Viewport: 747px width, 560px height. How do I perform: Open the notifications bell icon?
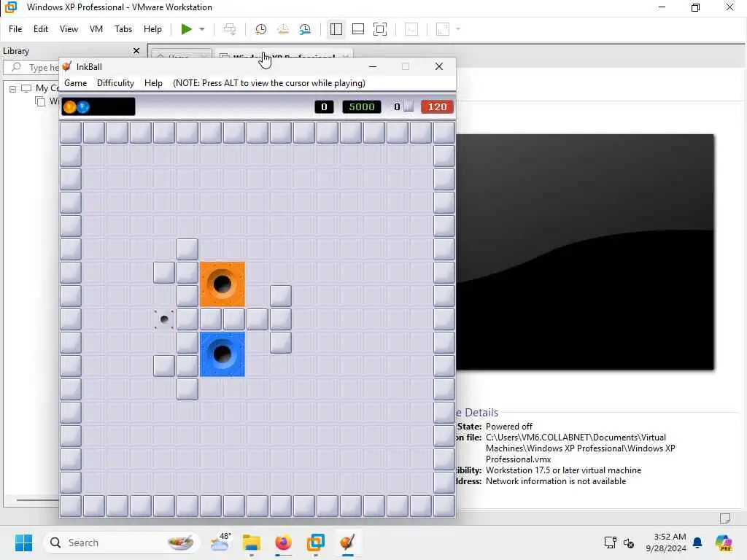point(697,542)
